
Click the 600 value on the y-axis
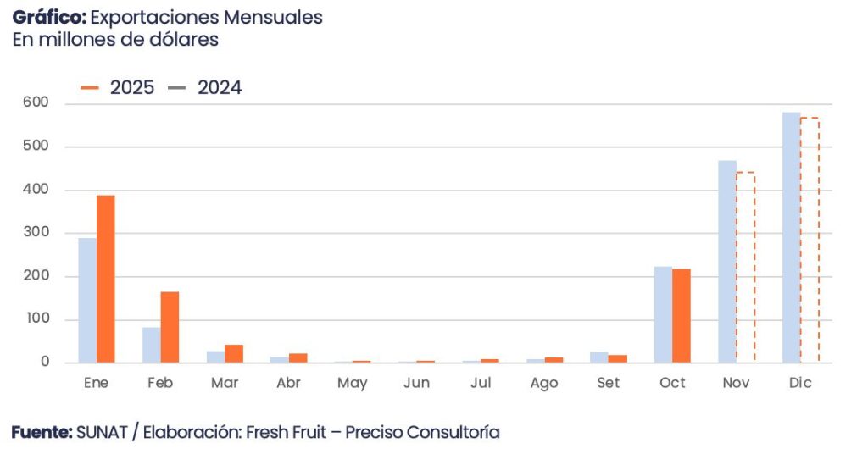pyautogui.click(x=38, y=103)
